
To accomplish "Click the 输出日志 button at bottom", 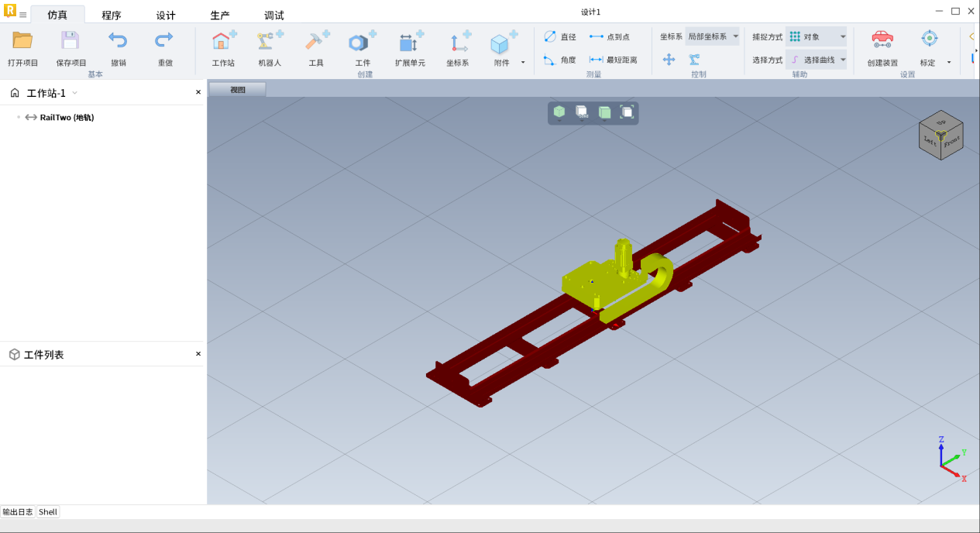I will pos(18,512).
